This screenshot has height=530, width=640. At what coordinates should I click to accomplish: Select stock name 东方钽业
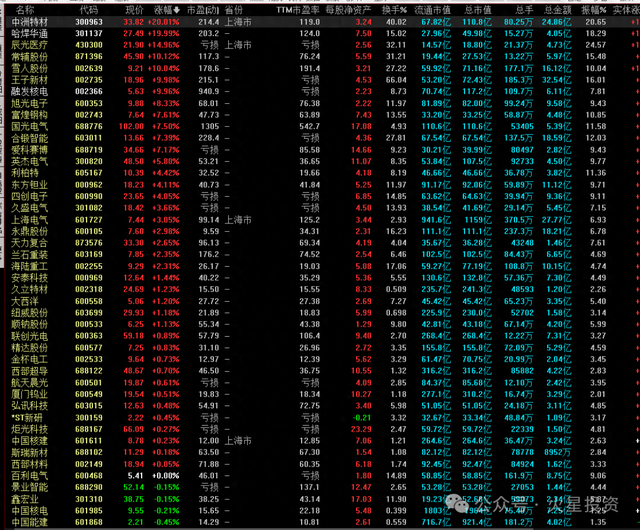[x=29, y=185]
